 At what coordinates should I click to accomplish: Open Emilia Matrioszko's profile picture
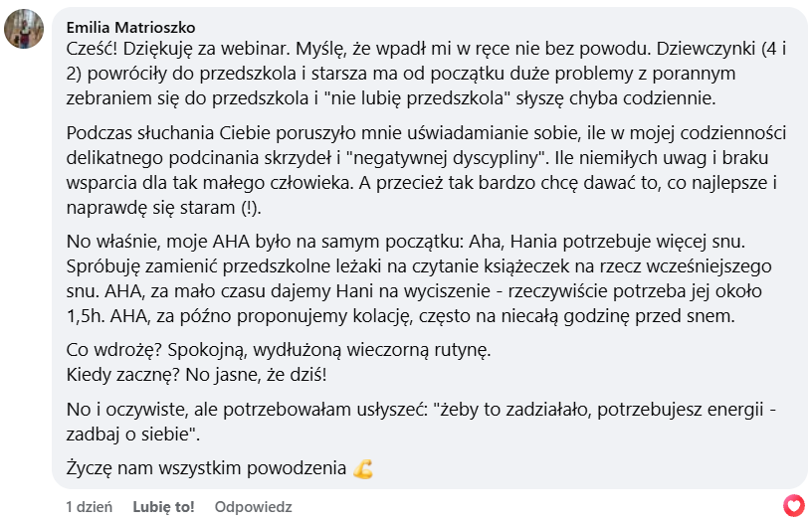pos(23,29)
